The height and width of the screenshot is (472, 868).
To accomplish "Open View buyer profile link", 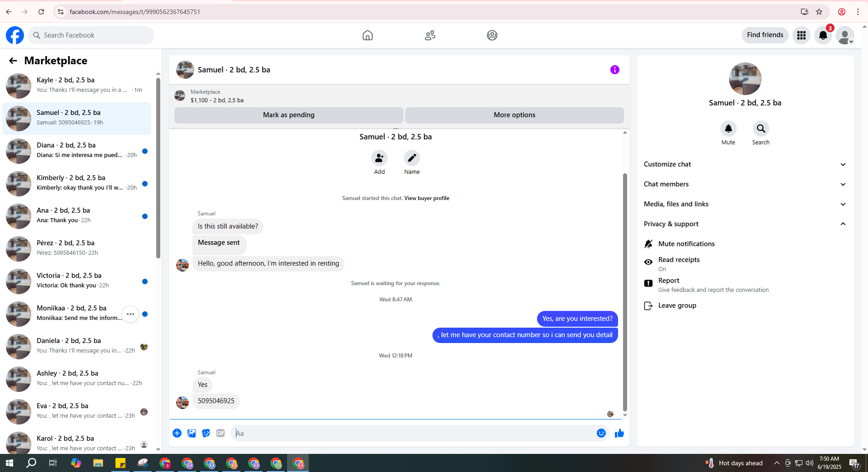I will coord(427,198).
